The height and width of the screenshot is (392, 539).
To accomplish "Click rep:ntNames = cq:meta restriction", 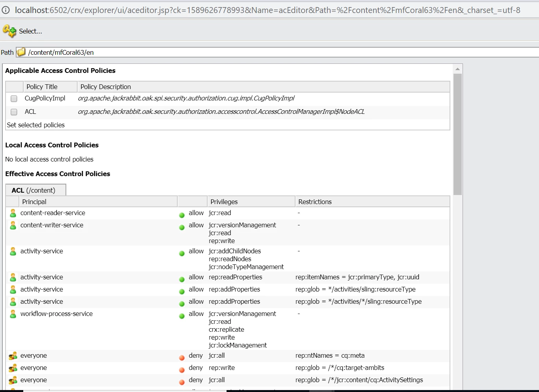I will [330, 355].
